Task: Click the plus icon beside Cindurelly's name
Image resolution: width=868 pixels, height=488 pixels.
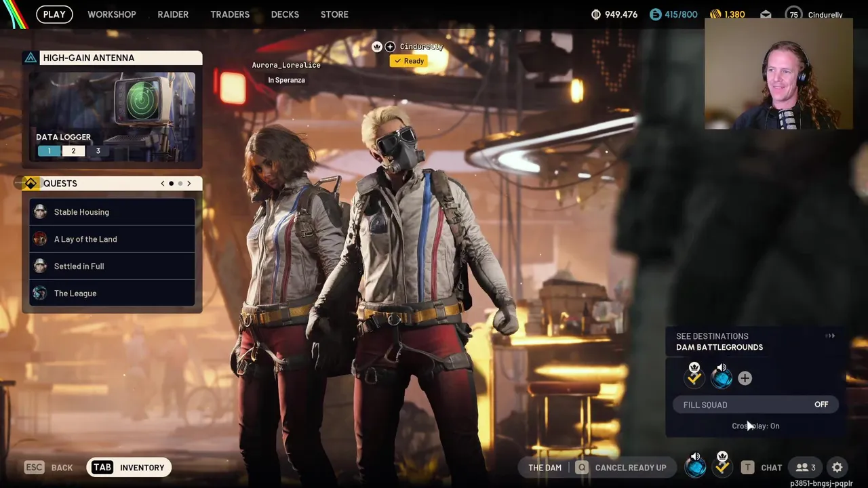Action: 390,47
